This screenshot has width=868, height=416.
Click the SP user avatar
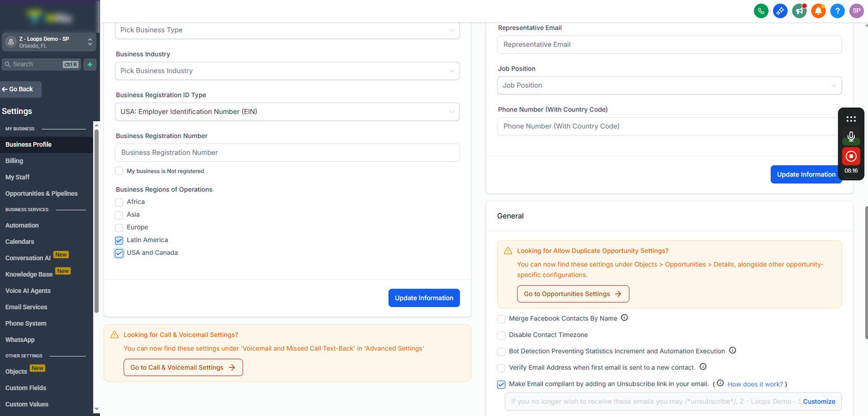tap(857, 11)
